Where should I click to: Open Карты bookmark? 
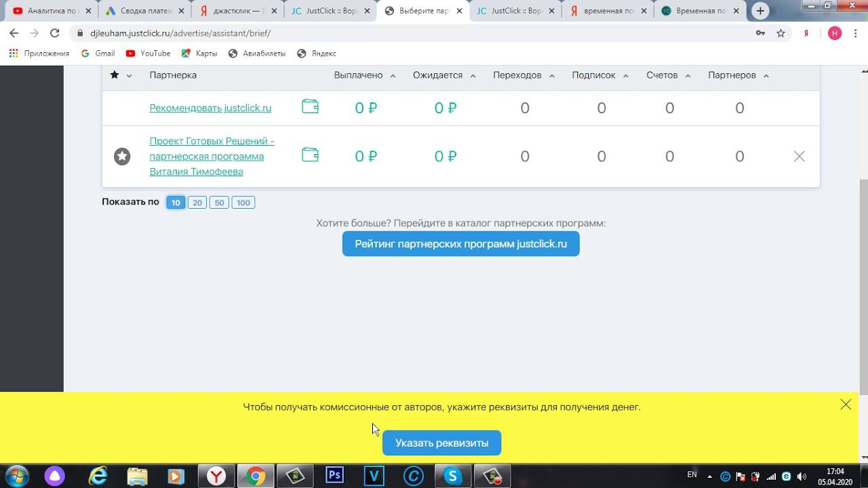tap(199, 54)
